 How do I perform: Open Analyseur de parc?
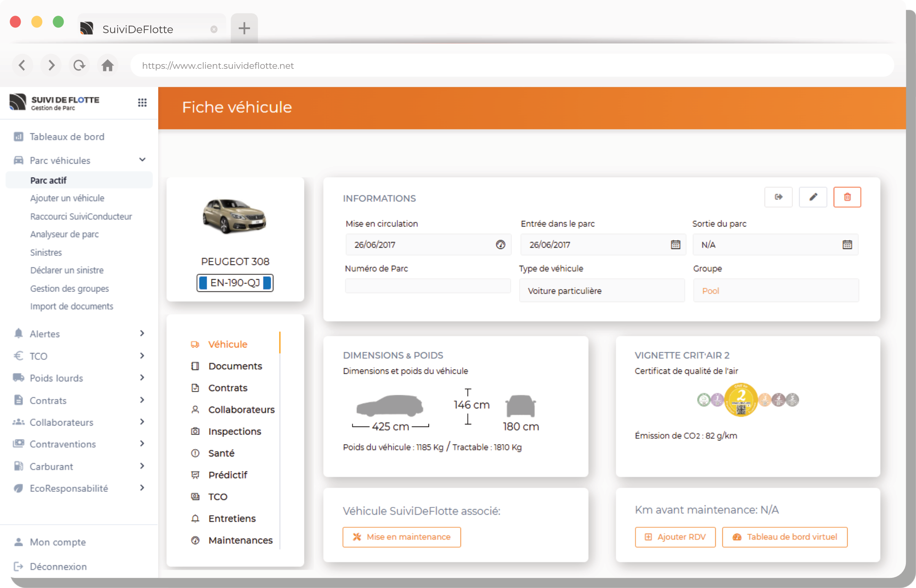[64, 234]
